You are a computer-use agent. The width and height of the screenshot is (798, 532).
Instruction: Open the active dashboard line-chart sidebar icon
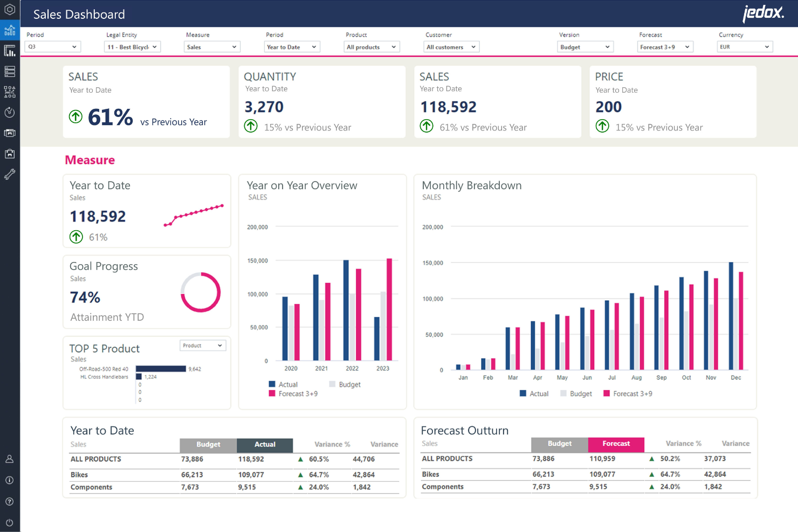click(x=10, y=30)
